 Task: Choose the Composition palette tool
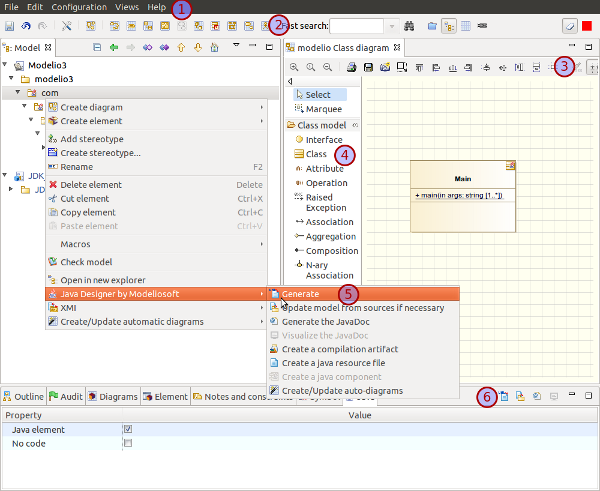326,251
